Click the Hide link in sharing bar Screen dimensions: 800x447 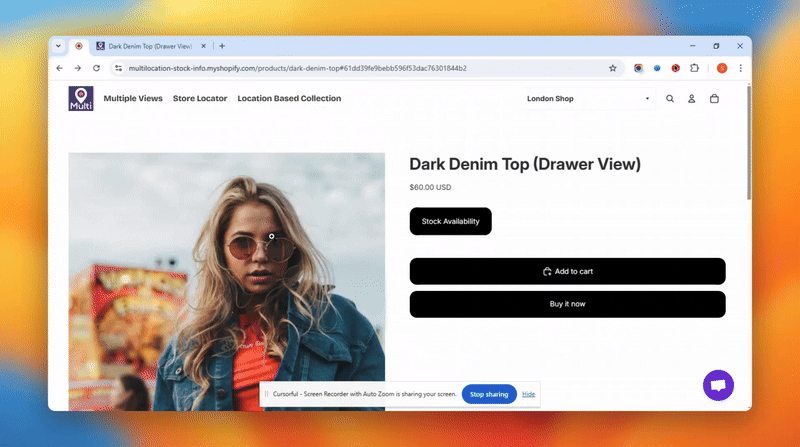(x=529, y=394)
